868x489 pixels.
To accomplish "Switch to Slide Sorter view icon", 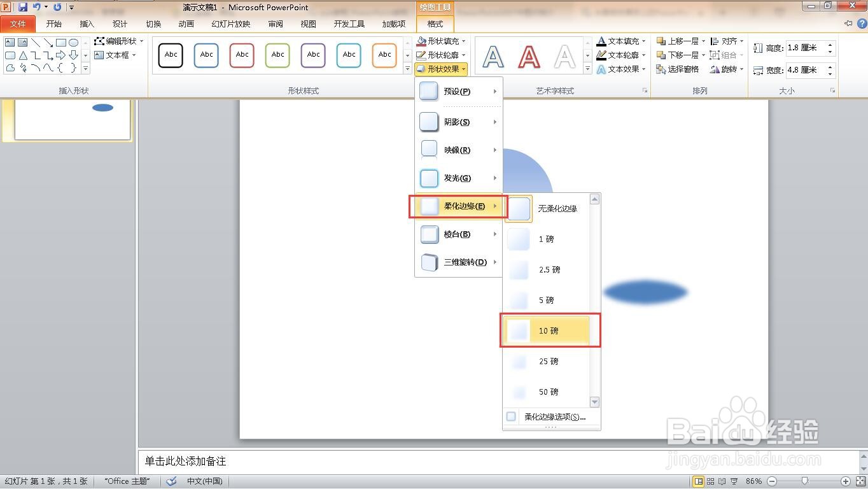I will (x=711, y=481).
